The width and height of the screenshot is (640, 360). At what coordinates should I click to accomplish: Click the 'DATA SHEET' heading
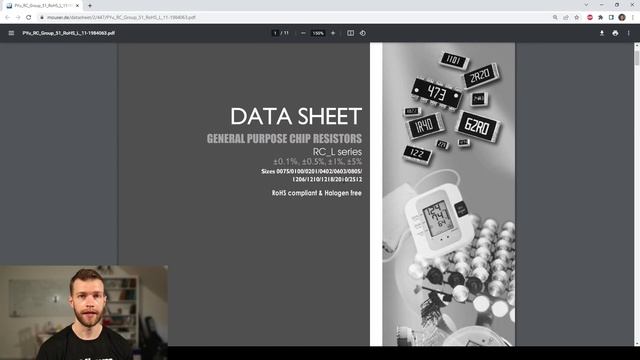click(296, 116)
